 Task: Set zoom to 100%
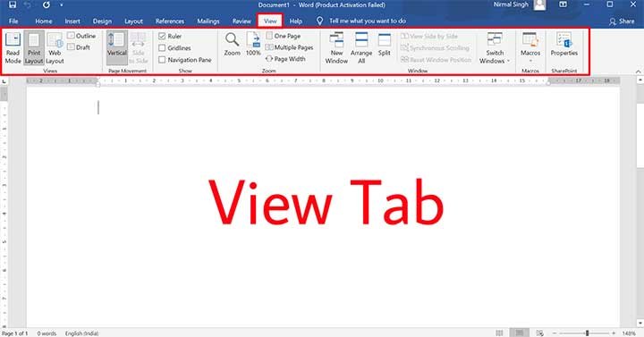click(x=253, y=45)
